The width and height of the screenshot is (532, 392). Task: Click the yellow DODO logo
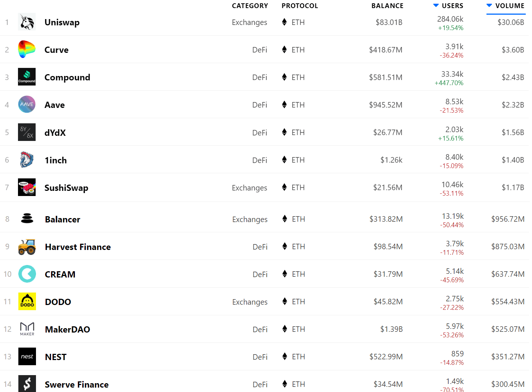click(27, 302)
